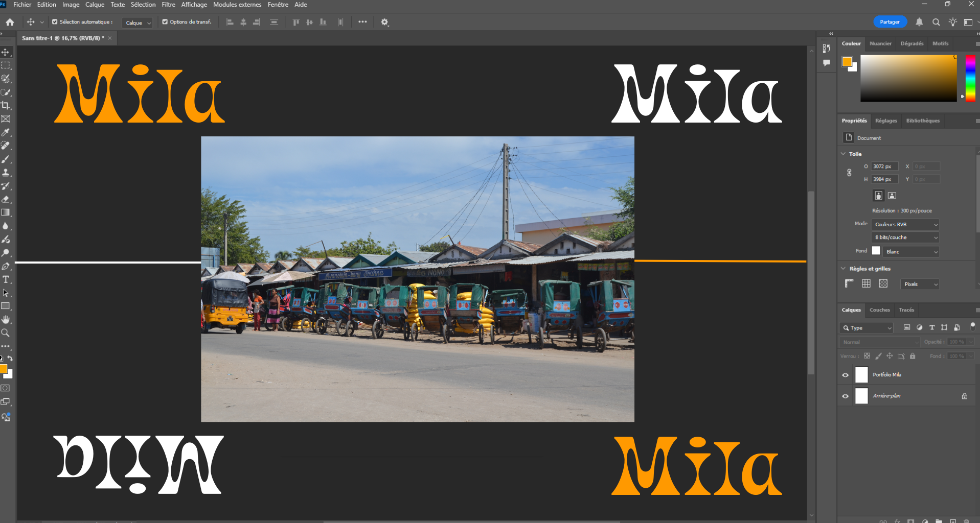Screen dimensions: 980x523
Task: Select the Horizontal Type tool
Action: (x=6, y=279)
